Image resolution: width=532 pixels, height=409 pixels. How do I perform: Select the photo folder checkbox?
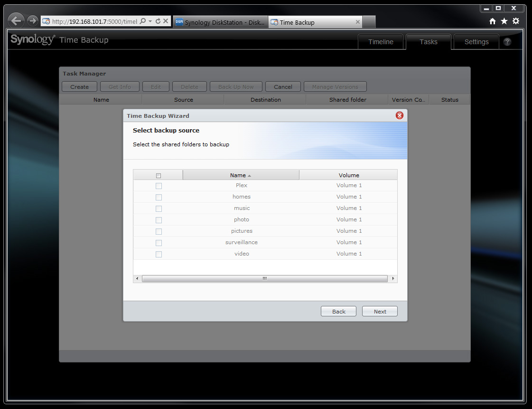[159, 220]
